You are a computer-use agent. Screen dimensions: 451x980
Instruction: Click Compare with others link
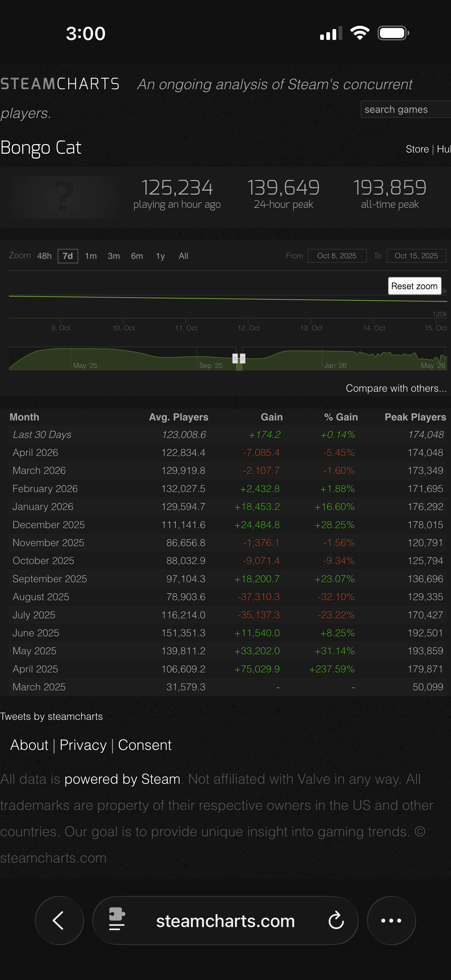tap(396, 388)
